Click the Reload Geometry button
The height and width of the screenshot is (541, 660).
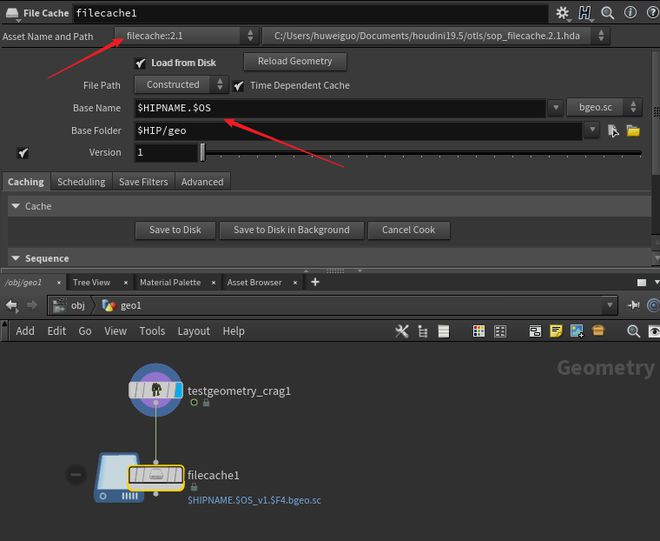[x=295, y=62]
